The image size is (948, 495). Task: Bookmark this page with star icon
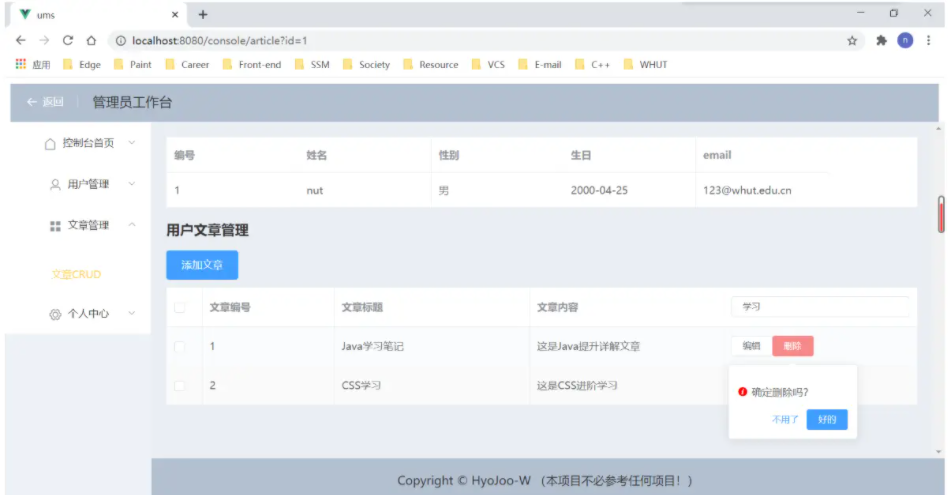(x=852, y=40)
